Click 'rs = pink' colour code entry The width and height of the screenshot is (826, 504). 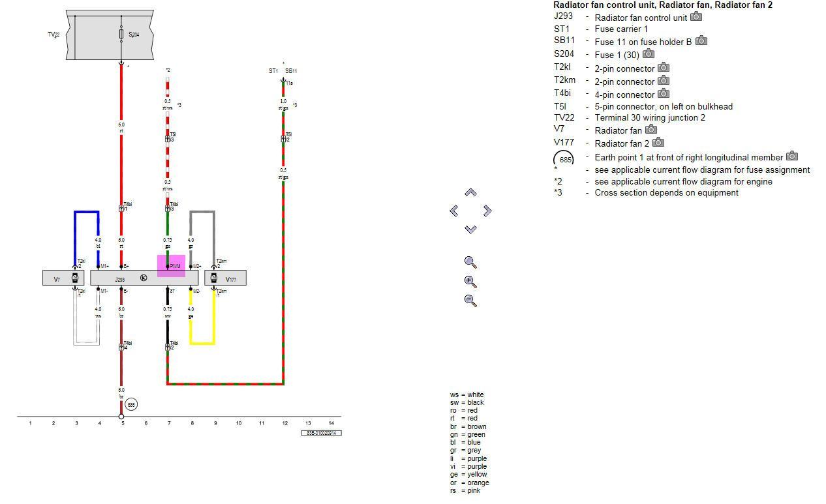coord(465,490)
